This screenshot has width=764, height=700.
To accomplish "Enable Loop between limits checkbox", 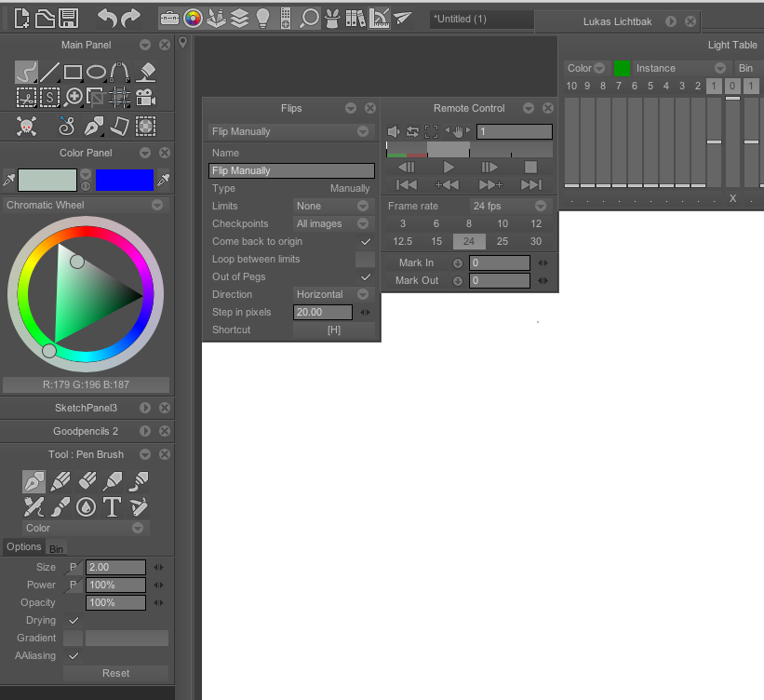I will pyautogui.click(x=366, y=259).
